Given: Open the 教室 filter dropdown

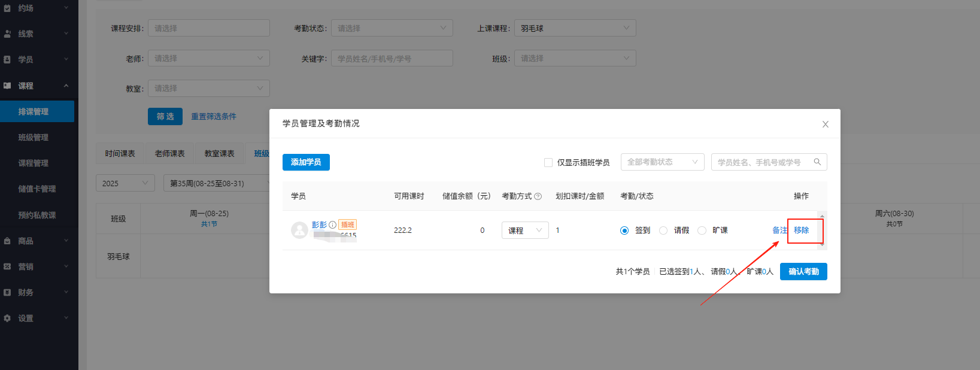Looking at the screenshot, I should tap(209, 88).
